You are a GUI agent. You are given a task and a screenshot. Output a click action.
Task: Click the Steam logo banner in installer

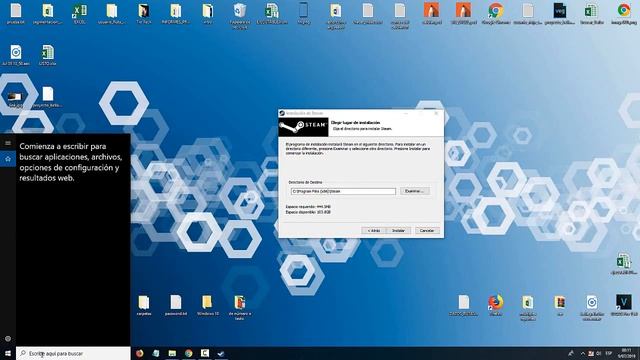pyautogui.click(x=303, y=127)
